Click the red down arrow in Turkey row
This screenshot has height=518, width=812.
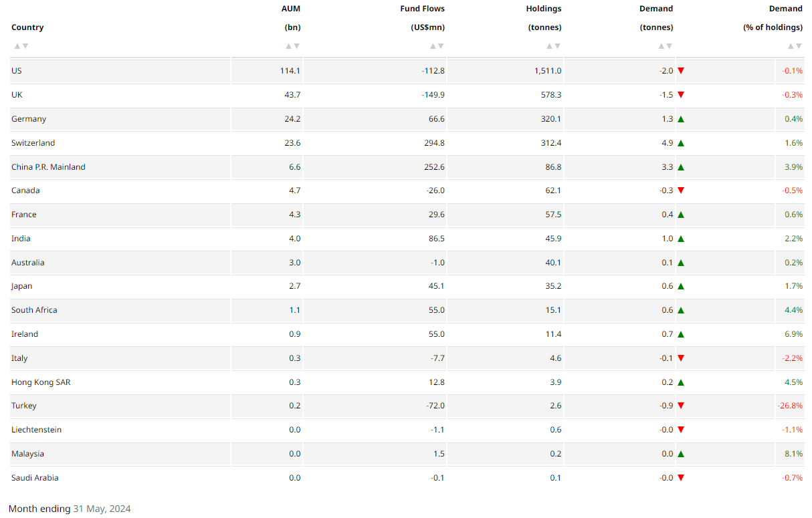click(x=681, y=406)
